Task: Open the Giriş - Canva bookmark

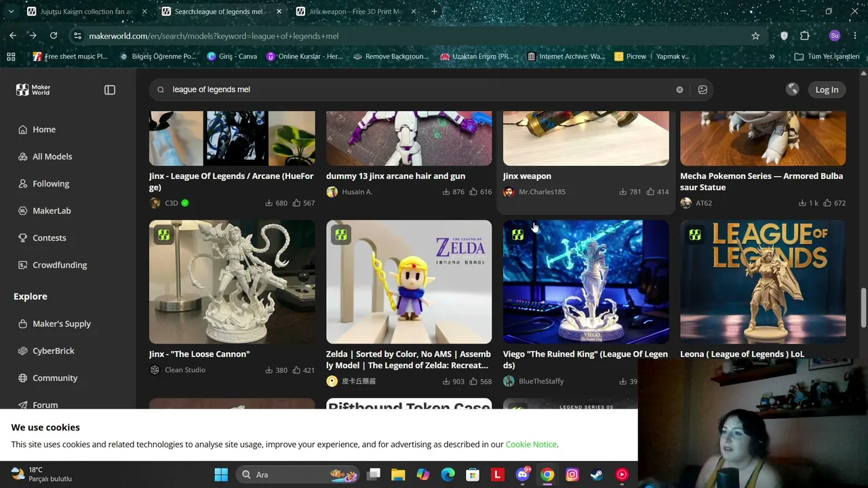Action: click(x=232, y=56)
